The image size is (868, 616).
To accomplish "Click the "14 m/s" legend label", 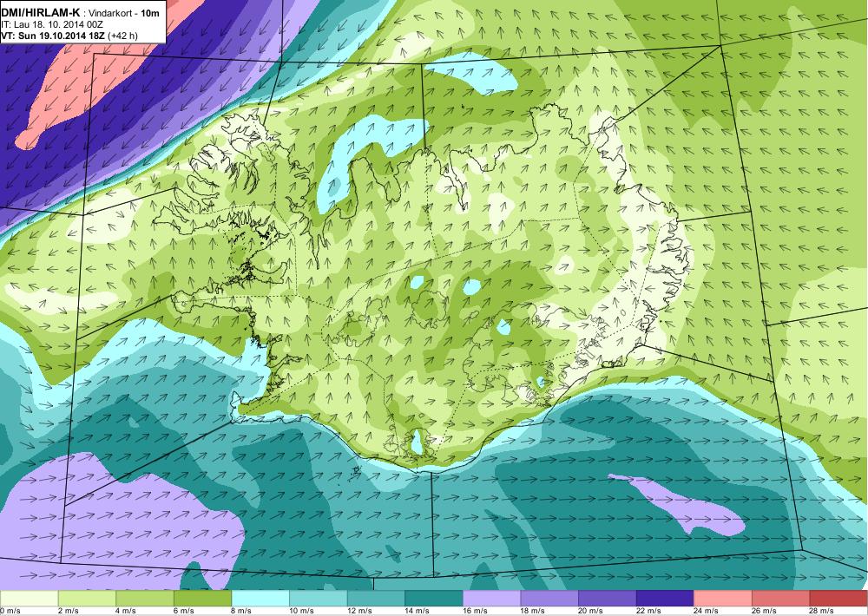I will coord(417,611).
